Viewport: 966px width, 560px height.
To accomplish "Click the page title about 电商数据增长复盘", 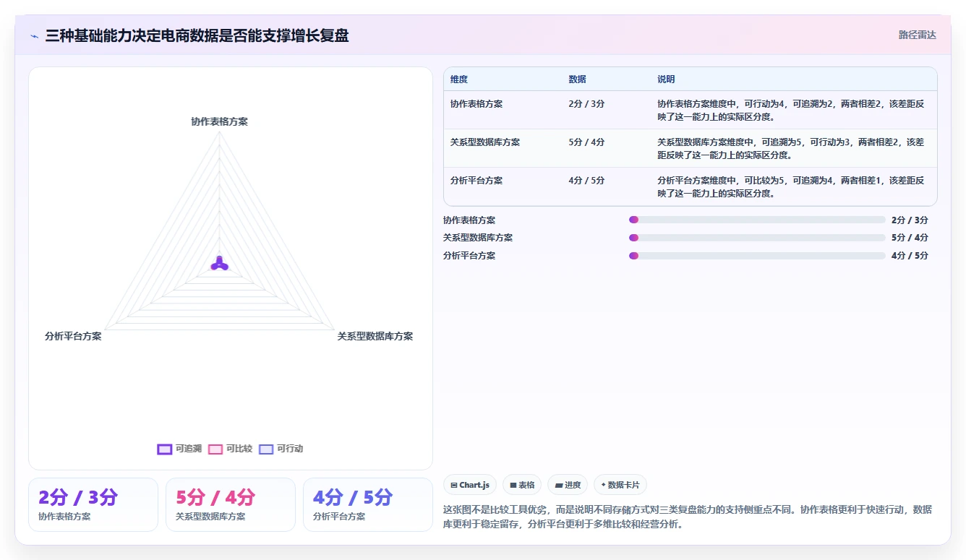I will point(197,35).
